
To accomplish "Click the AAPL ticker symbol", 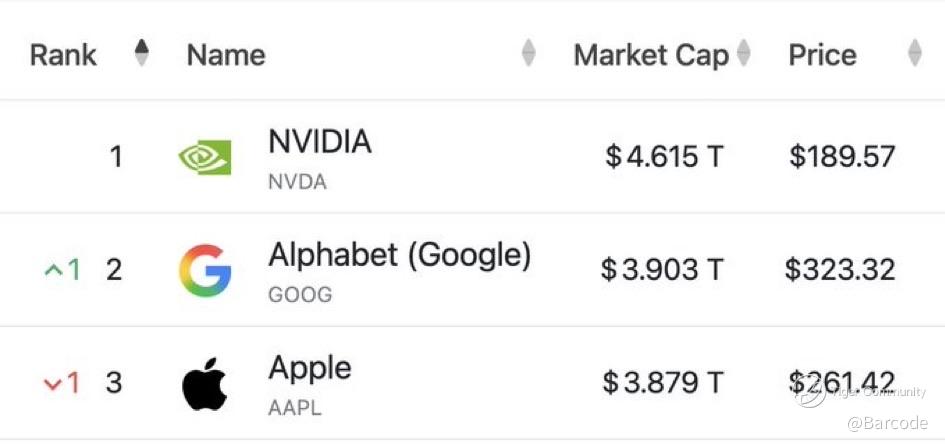I will click(296, 408).
